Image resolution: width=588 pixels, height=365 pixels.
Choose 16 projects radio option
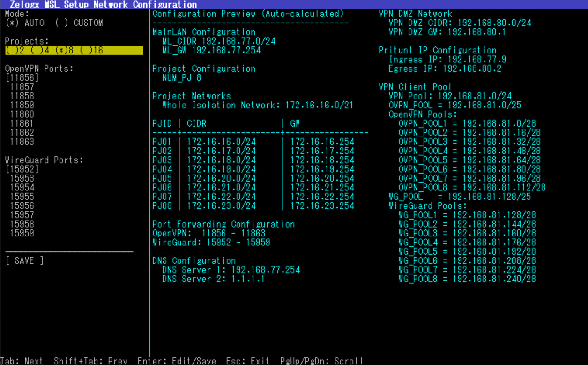(91, 50)
